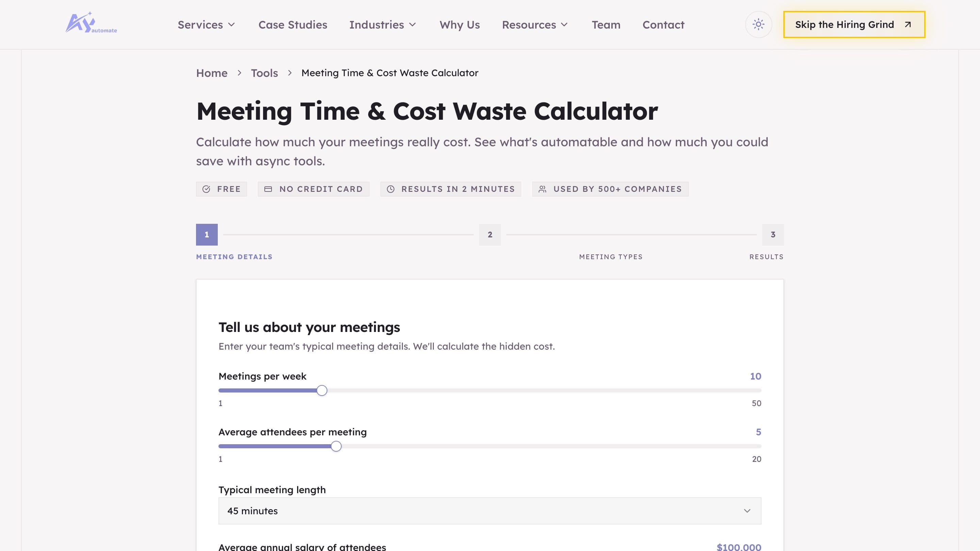Open the Contact page
Image resolution: width=980 pixels, height=551 pixels.
[664, 25]
